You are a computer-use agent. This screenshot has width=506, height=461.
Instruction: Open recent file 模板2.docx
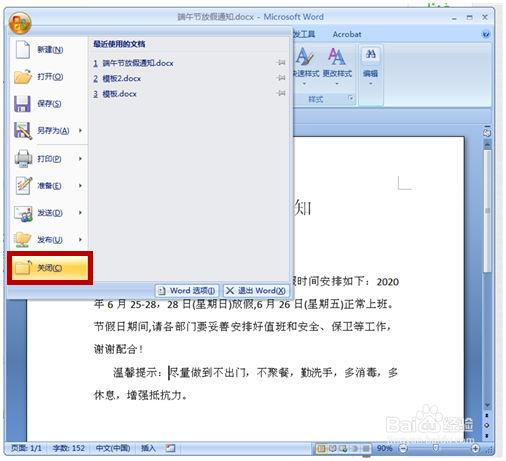[121, 79]
